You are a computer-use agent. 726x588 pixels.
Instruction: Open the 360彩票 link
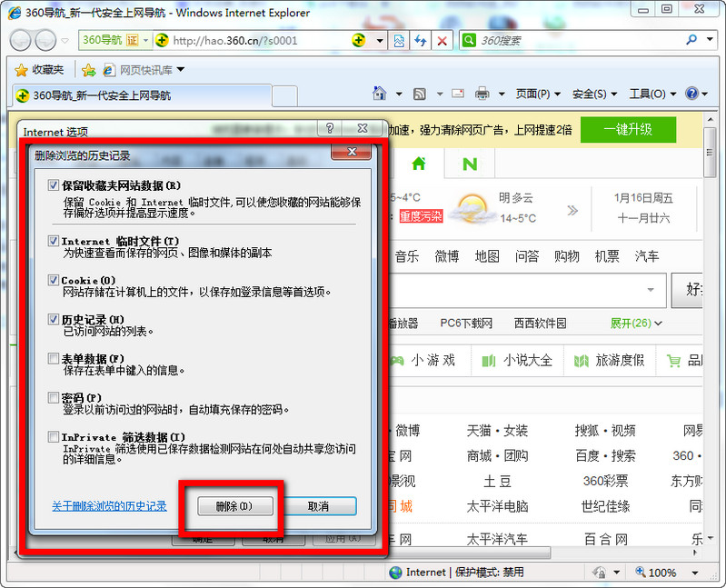coord(605,481)
